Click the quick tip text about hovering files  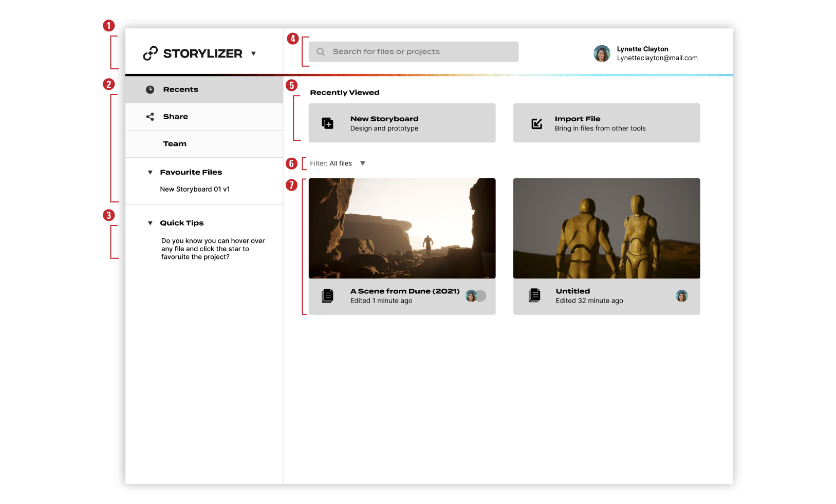tap(213, 249)
